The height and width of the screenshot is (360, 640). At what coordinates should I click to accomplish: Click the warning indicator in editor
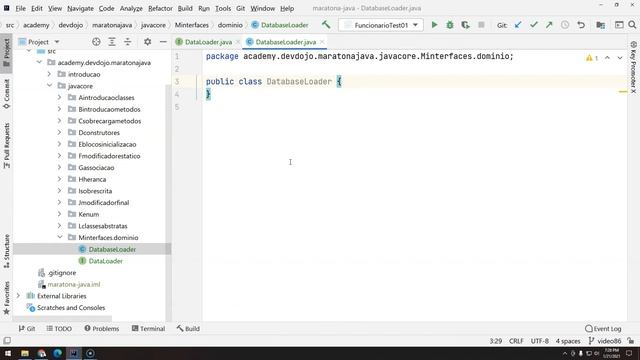pyautogui.click(x=592, y=58)
